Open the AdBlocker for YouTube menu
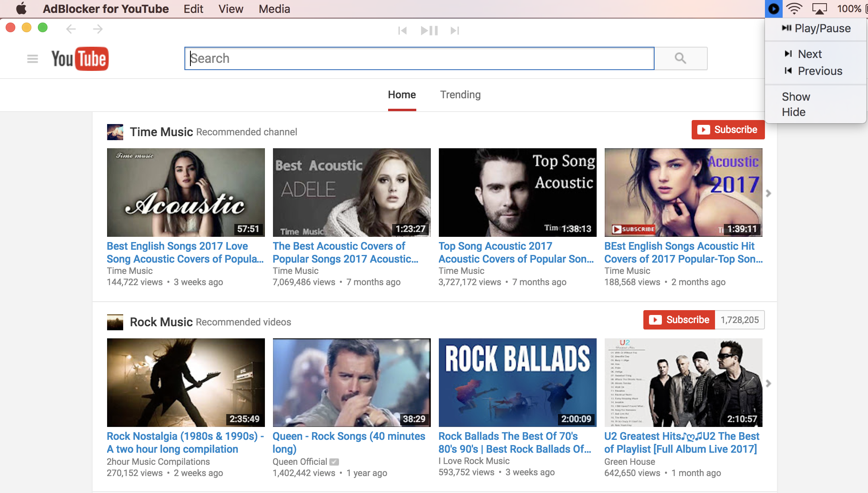The height and width of the screenshot is (493, 868). click(106, 8)
